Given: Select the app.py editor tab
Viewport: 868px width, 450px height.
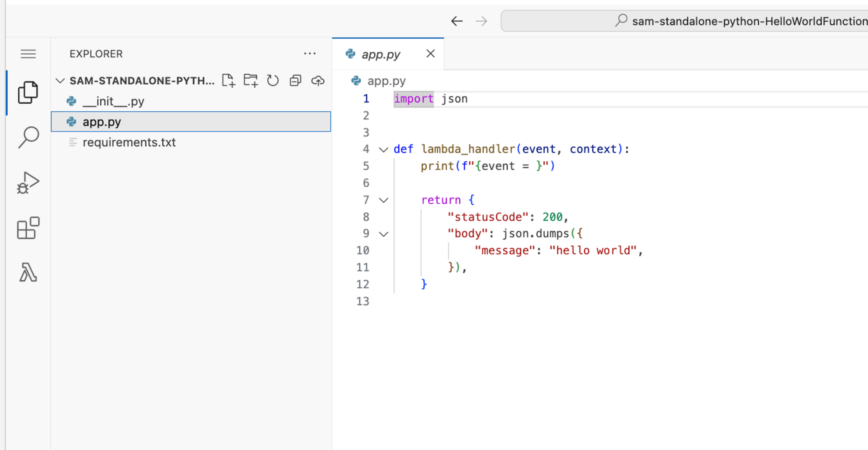Looking at the screenshot, I should (388, 54).
